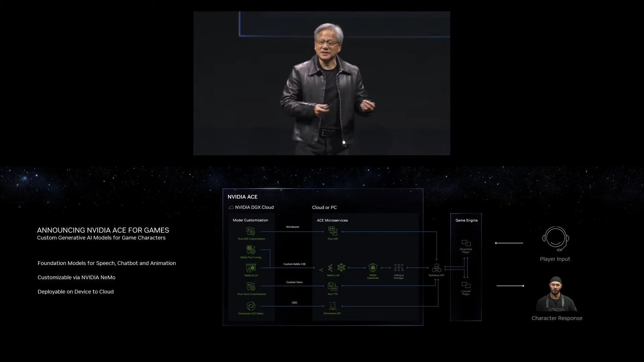Click the 'Game Engine' heading

[467, 220]
